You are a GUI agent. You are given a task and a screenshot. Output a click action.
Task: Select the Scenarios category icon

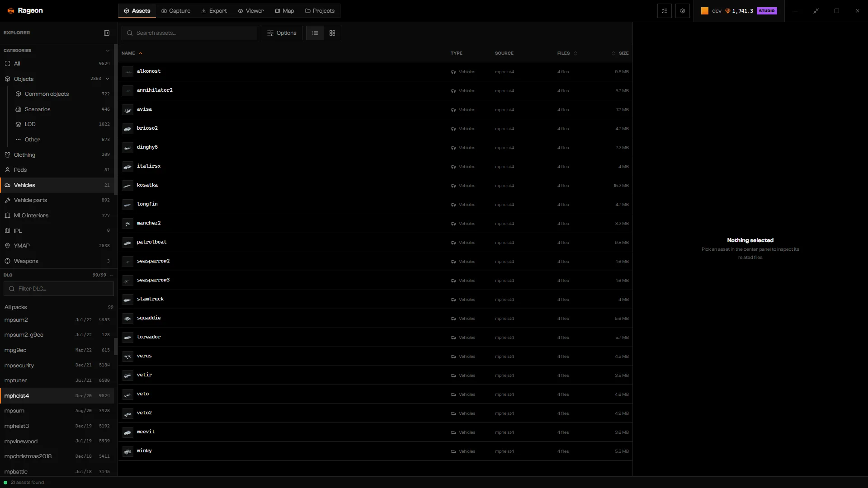[19, 109]
